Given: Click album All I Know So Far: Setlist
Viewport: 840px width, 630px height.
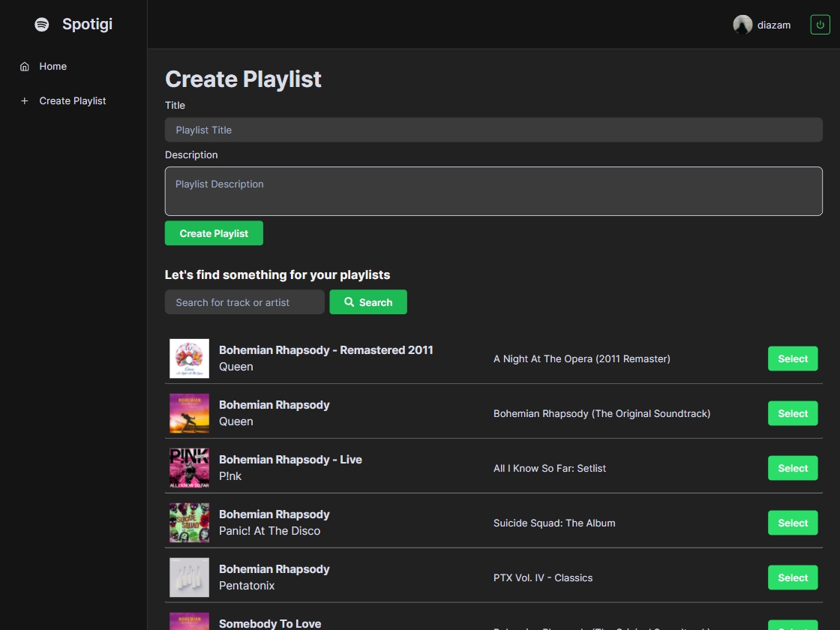Looking at the screenshot, I should point(550,468).
